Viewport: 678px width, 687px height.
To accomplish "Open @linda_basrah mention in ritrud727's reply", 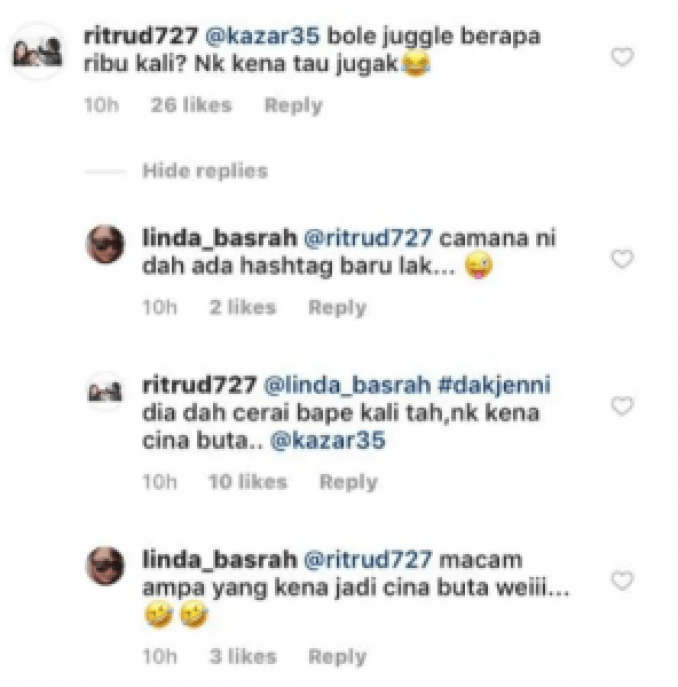I will (347, 385).
